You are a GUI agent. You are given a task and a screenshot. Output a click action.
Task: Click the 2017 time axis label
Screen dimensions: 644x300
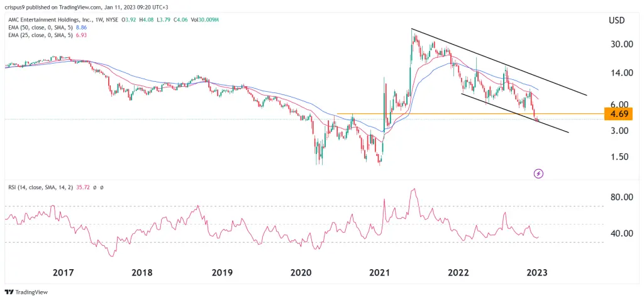(64, 273)
